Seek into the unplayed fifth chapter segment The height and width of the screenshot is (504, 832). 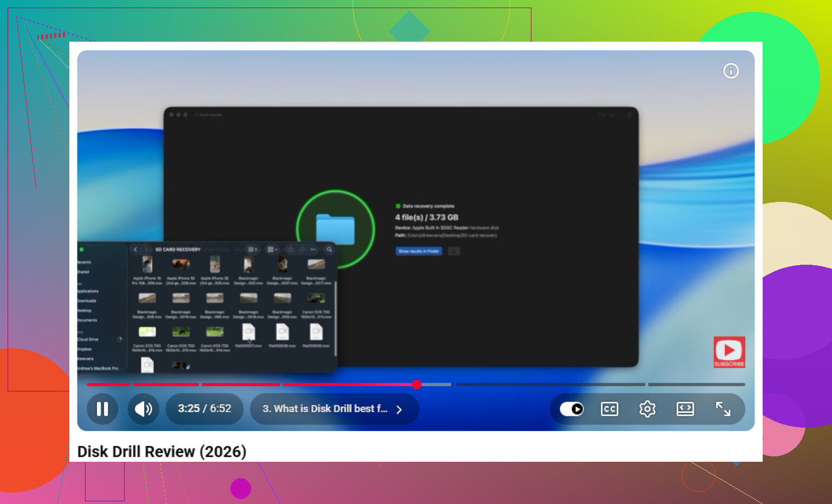click(550, 384)
